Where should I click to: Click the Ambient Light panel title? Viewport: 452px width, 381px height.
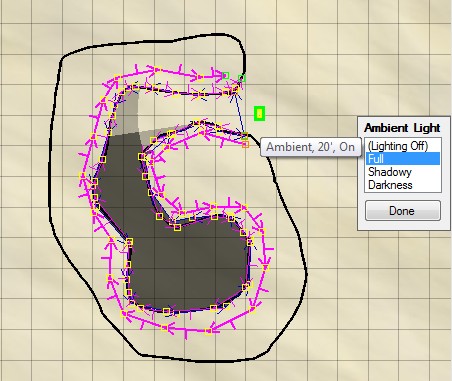[402, 128]
